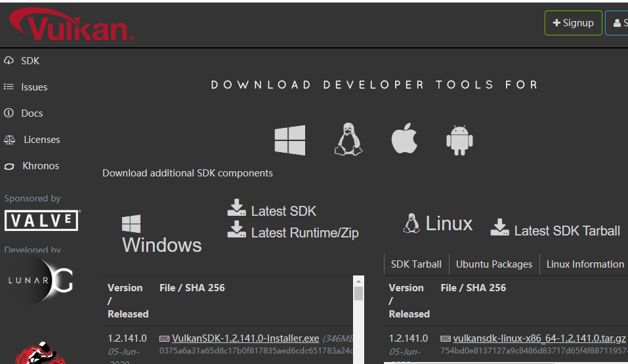Click the Windows section heading
Screen dimensions: 628x364
(x=162, y=245)
